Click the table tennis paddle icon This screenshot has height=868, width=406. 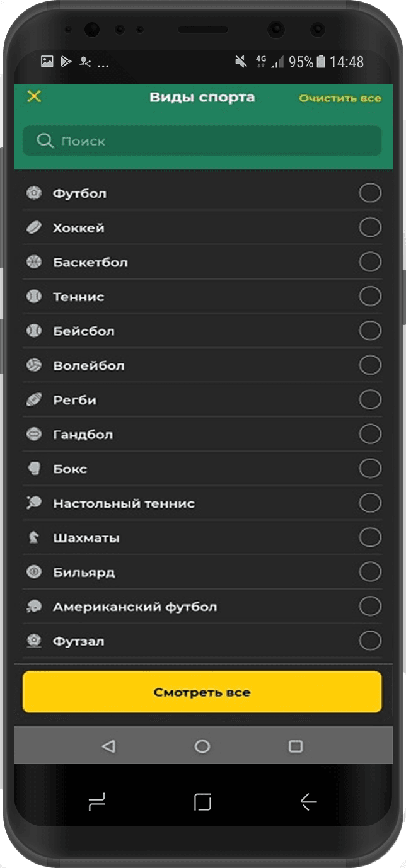33,503
